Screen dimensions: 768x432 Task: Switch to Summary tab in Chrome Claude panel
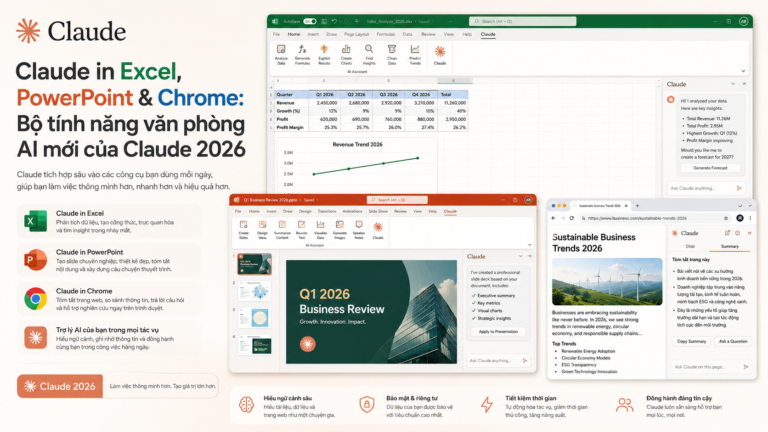tap(729, 246)
